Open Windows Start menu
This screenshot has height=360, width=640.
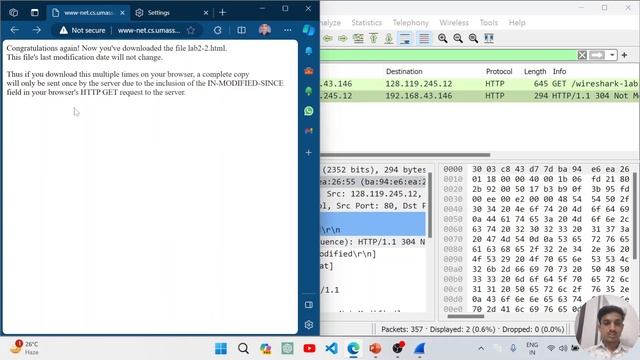pos(221,349)
